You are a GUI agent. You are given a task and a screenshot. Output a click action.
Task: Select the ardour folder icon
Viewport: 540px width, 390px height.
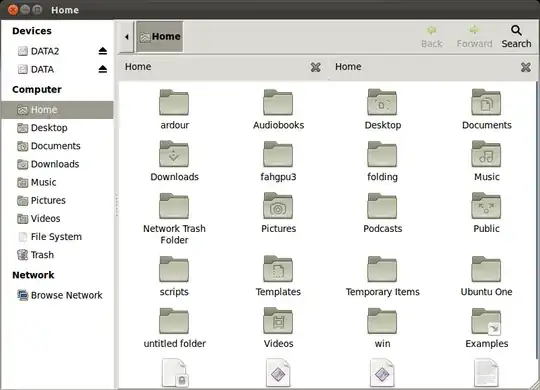(x=174, y=102)
